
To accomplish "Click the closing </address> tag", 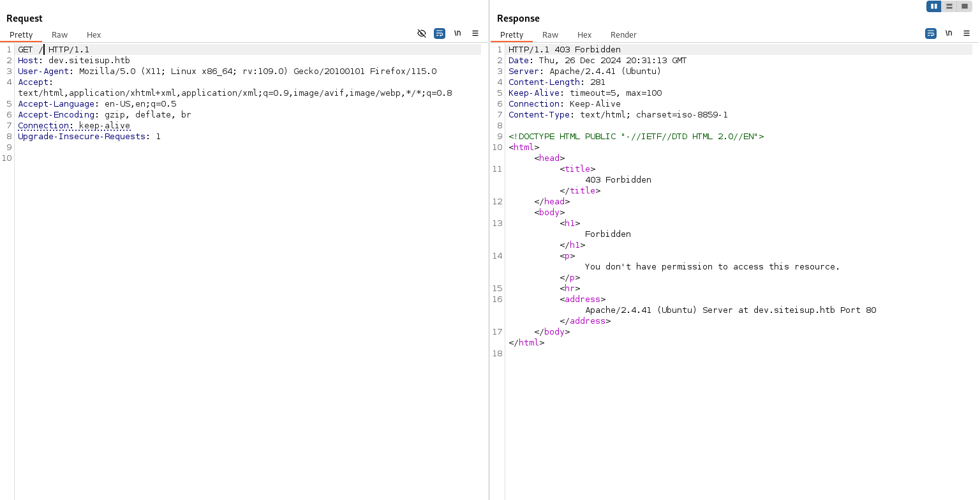I will 585,321.
